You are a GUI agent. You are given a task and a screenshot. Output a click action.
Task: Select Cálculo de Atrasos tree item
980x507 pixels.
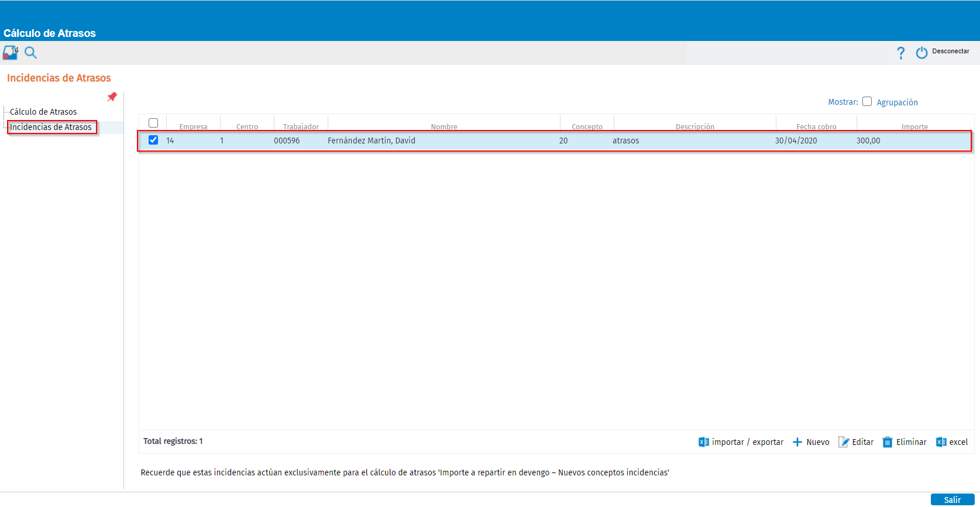point(43,112)
